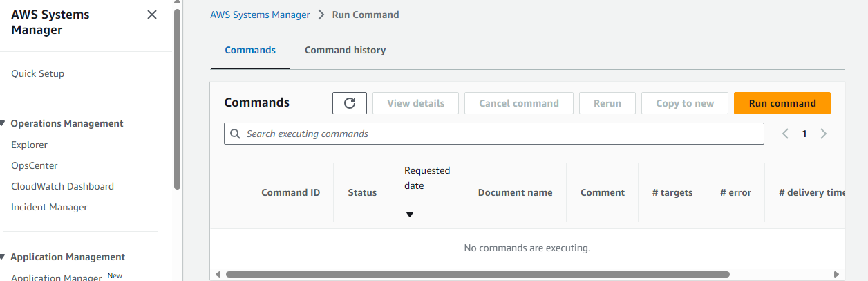868x281 pixels.
Task: Switch to the Command history tab
Action: 345,50
